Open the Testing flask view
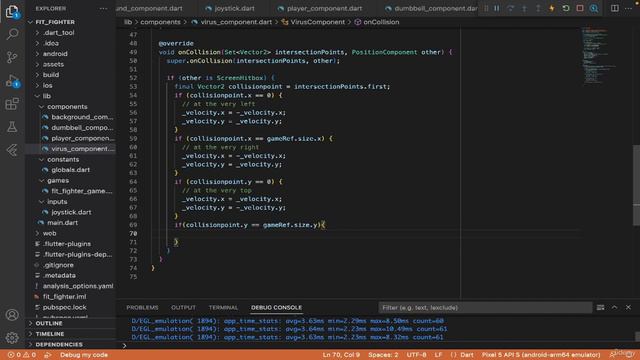This screenshot has width=640, height=360. click(x=12, y=127)
